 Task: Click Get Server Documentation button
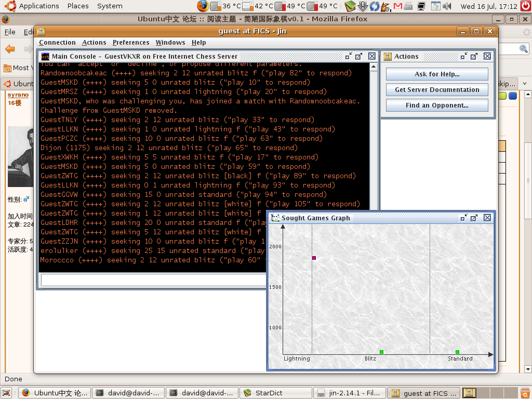tap(437, 89)
